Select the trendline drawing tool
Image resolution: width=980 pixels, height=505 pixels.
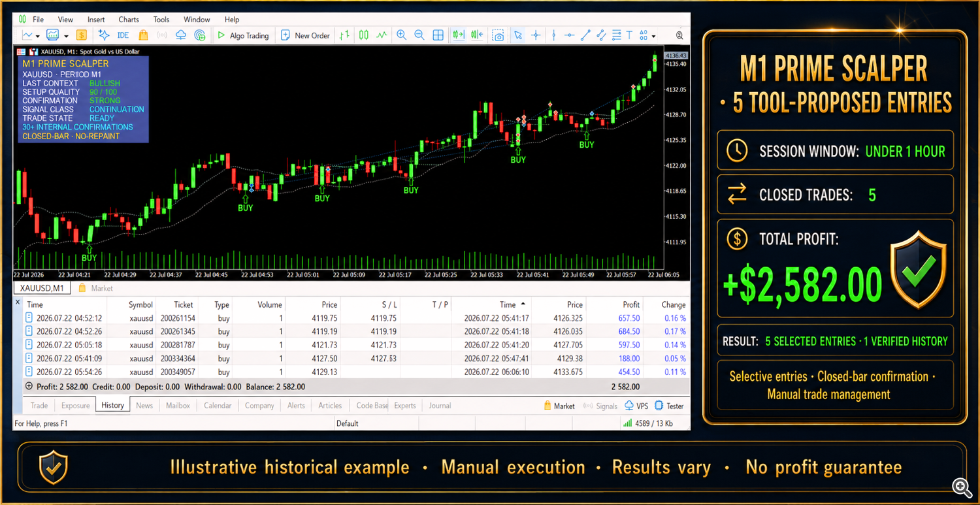coord(586,35)
